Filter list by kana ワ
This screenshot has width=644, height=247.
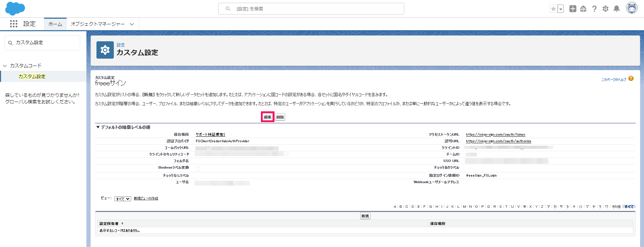pos(607,206)
